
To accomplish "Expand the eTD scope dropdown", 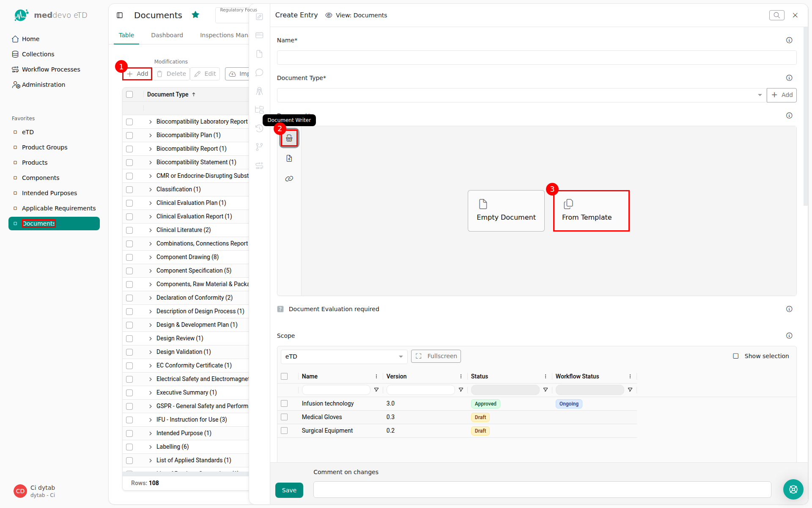I will click(x=344, y=356).
